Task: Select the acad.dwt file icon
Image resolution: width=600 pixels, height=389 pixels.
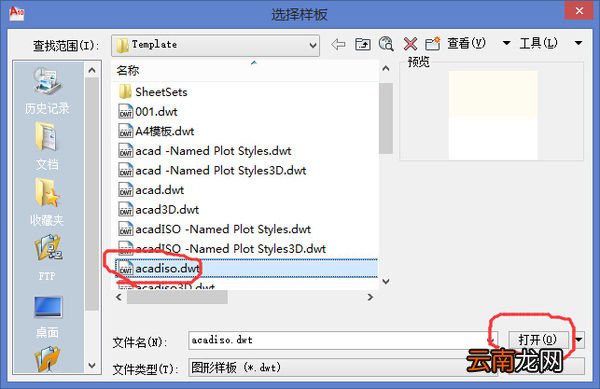Action: tap(126, 190)
